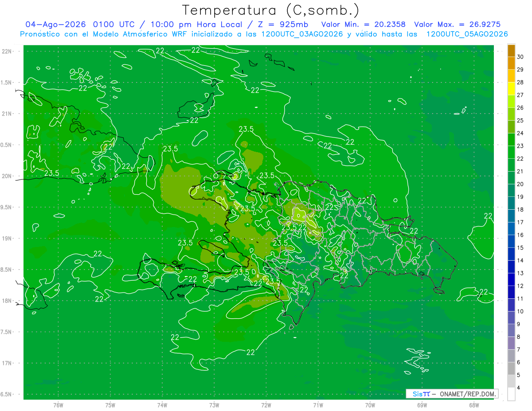
Task: Click the "70W" longitude axis label
Action: pyautogui.click(x=370, y=405)
